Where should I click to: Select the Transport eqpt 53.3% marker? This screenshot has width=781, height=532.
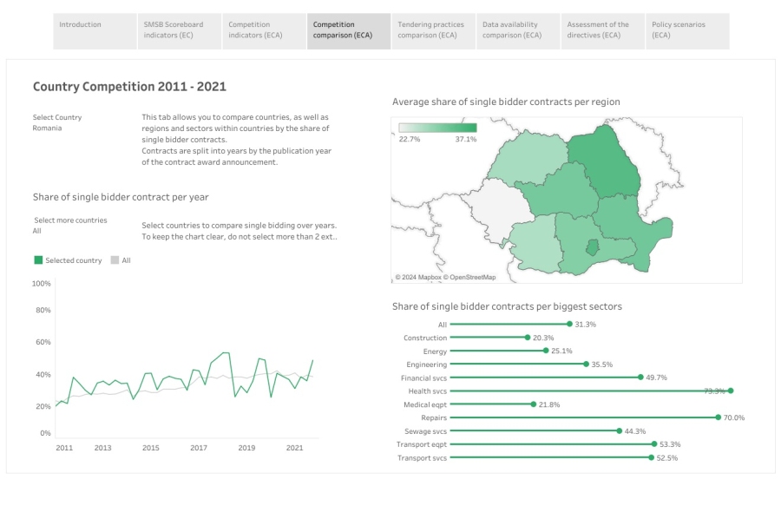point(653,444)
